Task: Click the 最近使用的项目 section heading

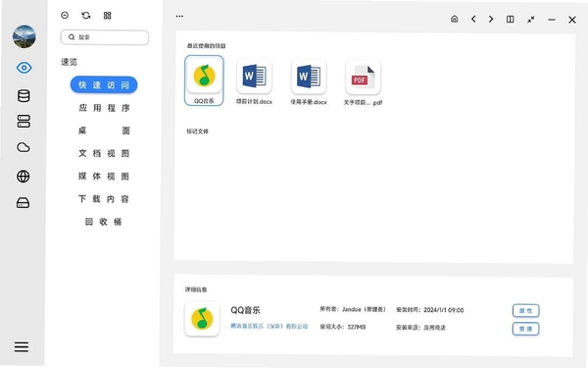Action: [206, 46]
